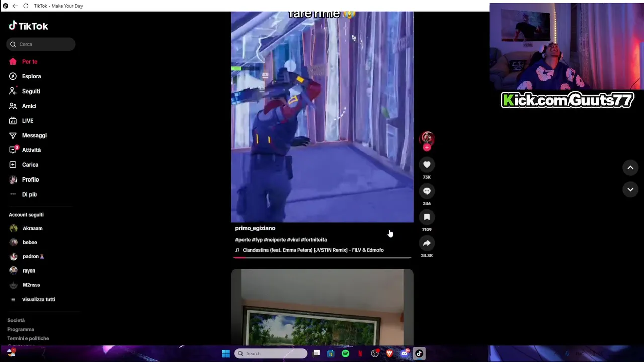Click the Attività chat bubble icon
Viewport: 644px width, 362px height.
coord(13,150)
